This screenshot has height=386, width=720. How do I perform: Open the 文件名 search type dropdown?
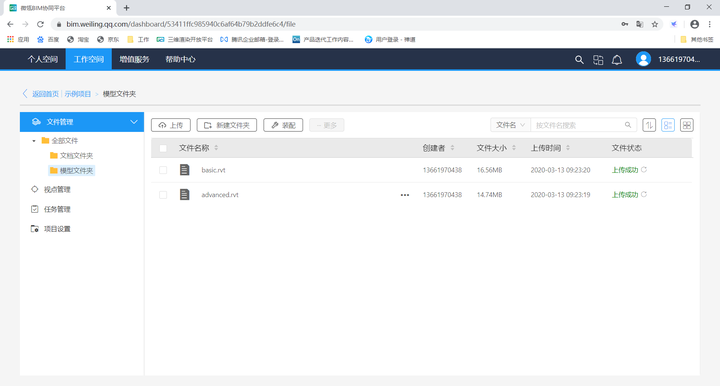click(x=511, y=125)
